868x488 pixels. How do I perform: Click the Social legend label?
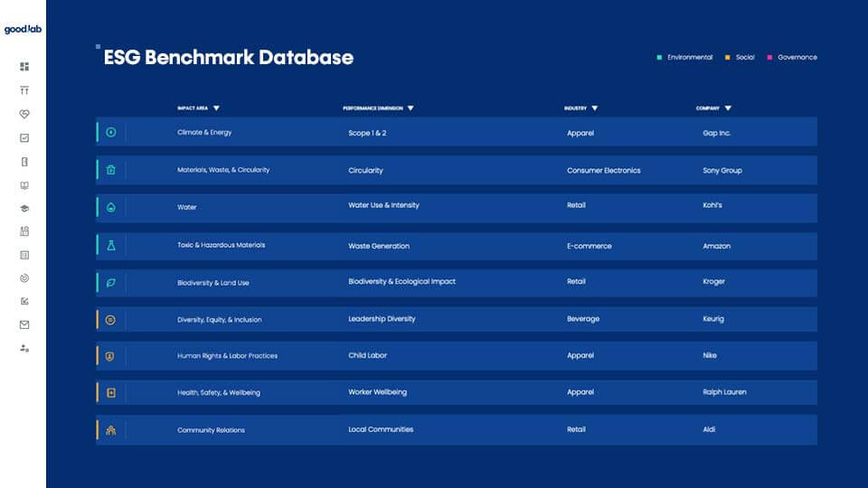[745, 57]
